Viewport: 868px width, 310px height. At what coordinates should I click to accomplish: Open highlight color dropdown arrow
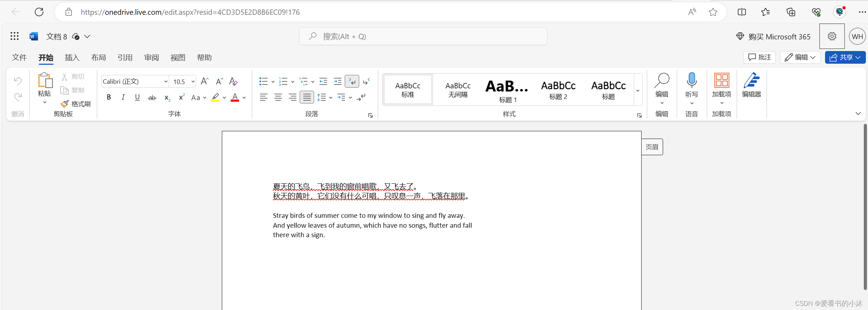224,98
